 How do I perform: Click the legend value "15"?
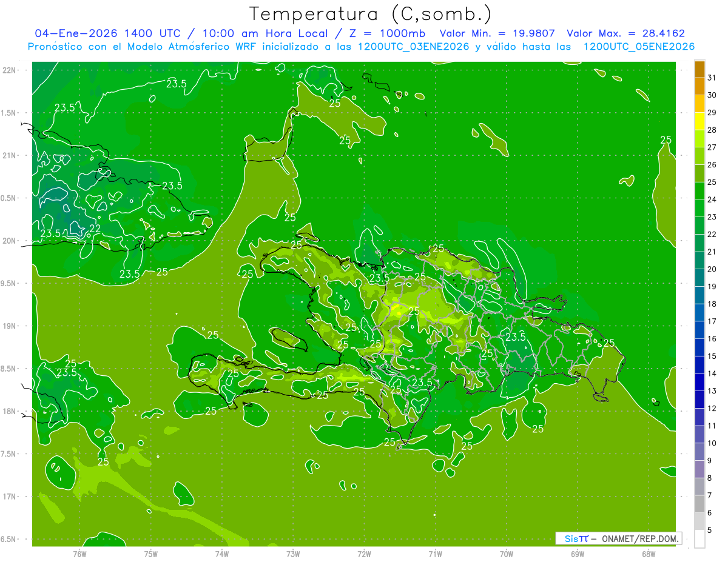click(x=712, y=356)
